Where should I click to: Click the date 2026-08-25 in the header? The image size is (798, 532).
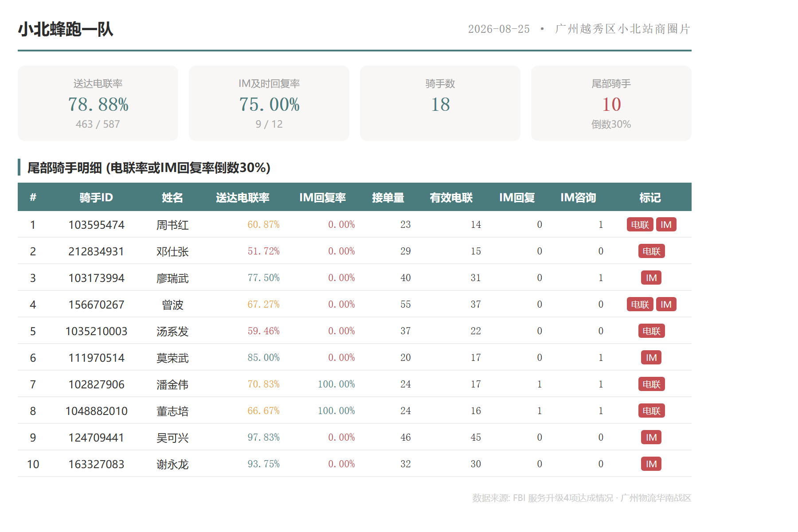(499, 29)
